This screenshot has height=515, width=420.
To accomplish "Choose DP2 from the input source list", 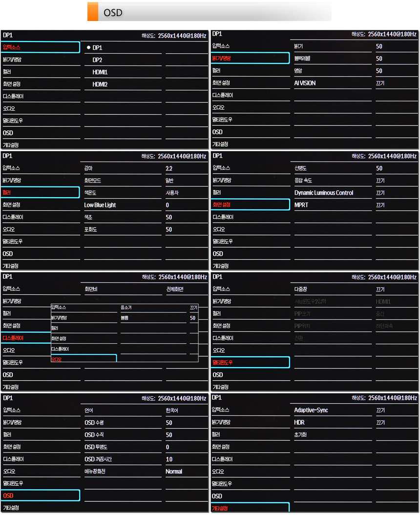I will click(x=97, y=60).
